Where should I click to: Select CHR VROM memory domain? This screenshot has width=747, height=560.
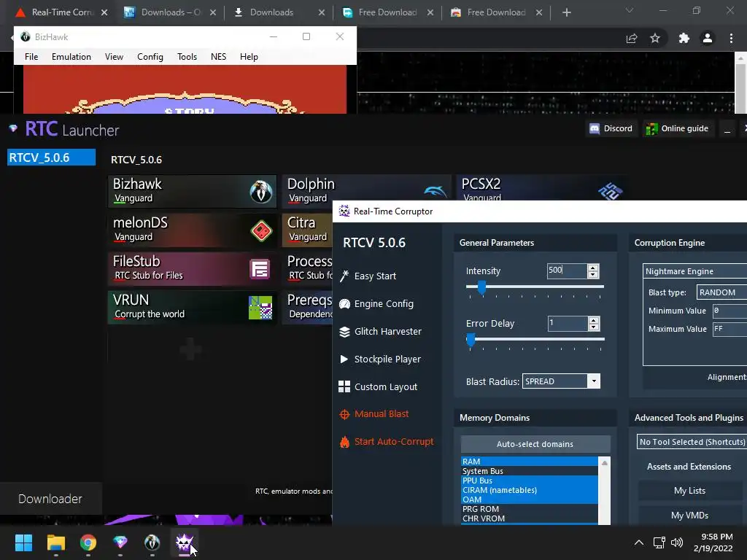(x=530, y=518)
